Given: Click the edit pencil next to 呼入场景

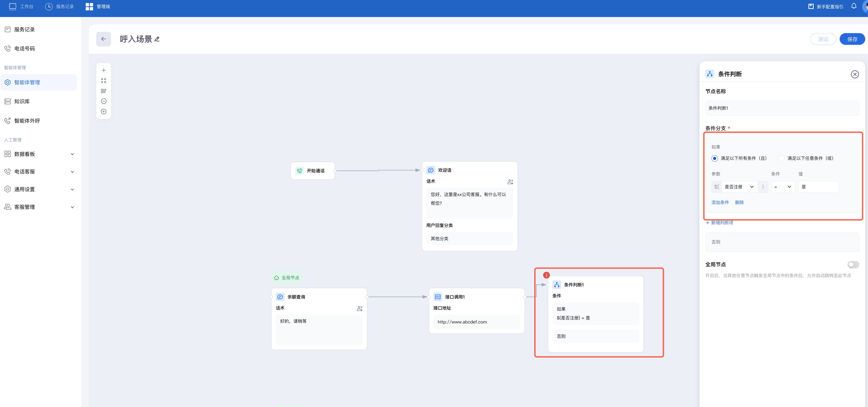Looking at the screenshot, I should tap(157, 39).
